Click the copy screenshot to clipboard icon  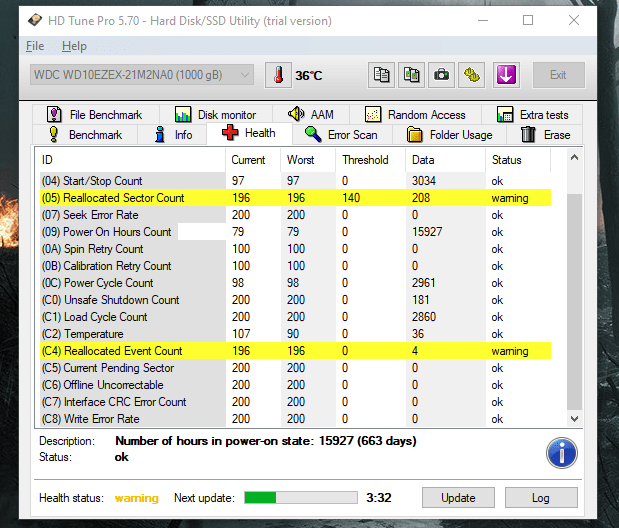coord(411,75)
